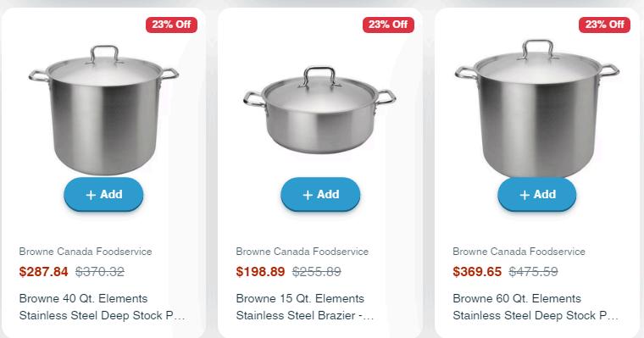
Task: Click the 23% Off badge on brazier card
Action: point(388,25)
